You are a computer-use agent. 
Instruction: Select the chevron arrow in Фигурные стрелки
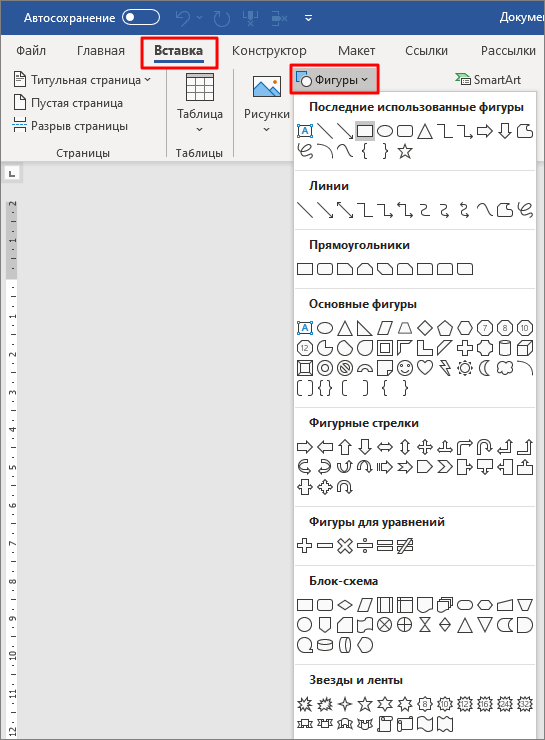coord(445,467)
